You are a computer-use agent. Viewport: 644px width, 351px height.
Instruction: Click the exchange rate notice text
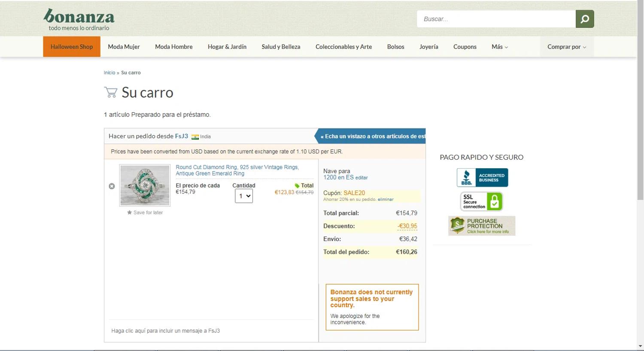(227, 151)
